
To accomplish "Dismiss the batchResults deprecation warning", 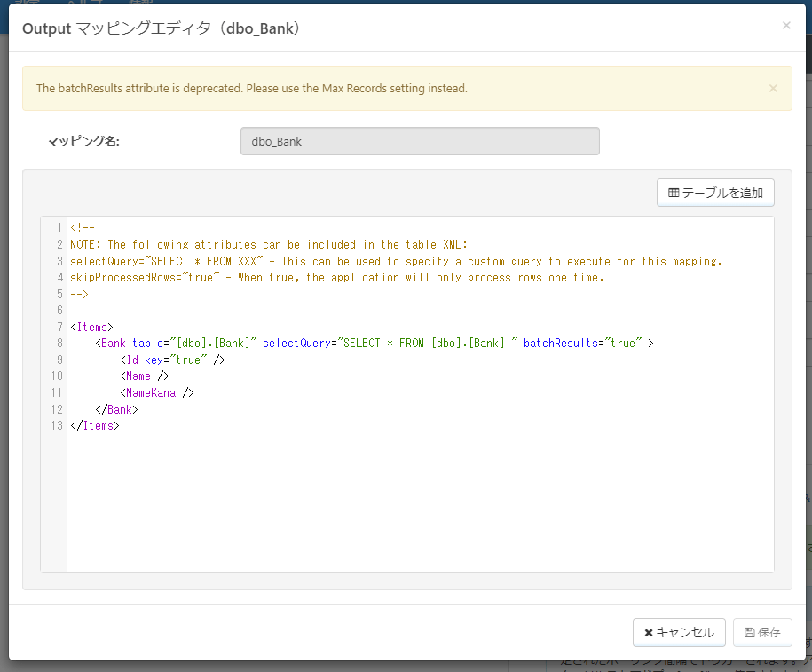I will coord(772,88).
